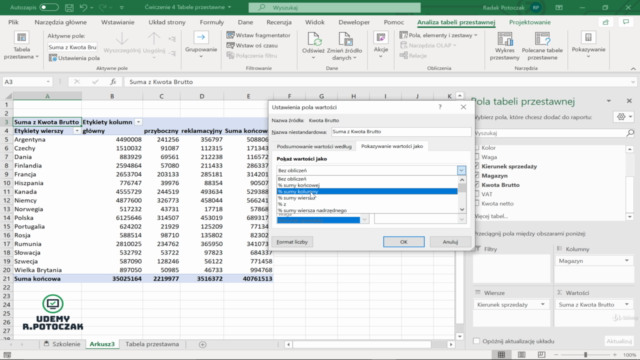Switch to the Tabela przestawna sheet tab
640x360 pixels.
(152, 344)
